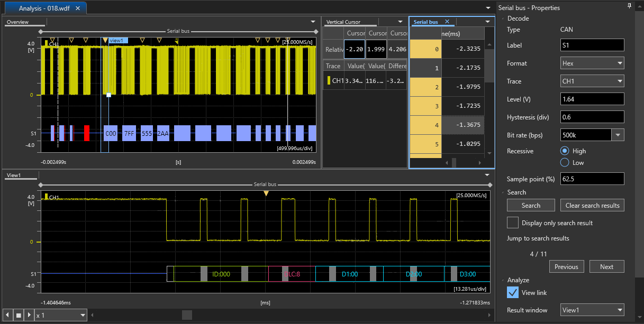The width and height of the screenshot is (644, 324).
Task: Pin the Serial bus Properties panel
Action: [629, 6]
